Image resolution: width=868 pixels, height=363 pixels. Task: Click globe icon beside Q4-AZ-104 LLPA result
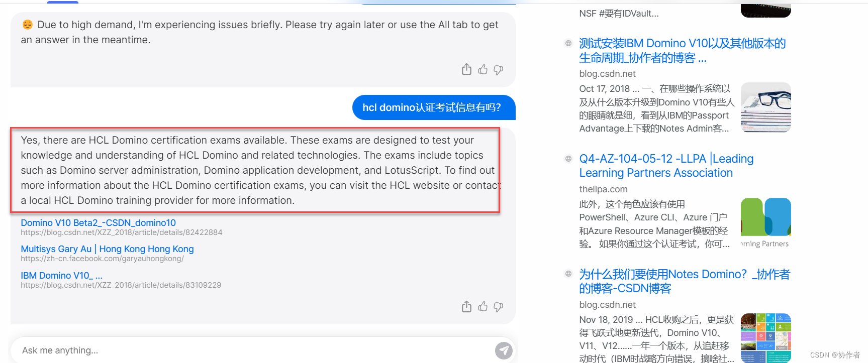(x=568, y=159)
